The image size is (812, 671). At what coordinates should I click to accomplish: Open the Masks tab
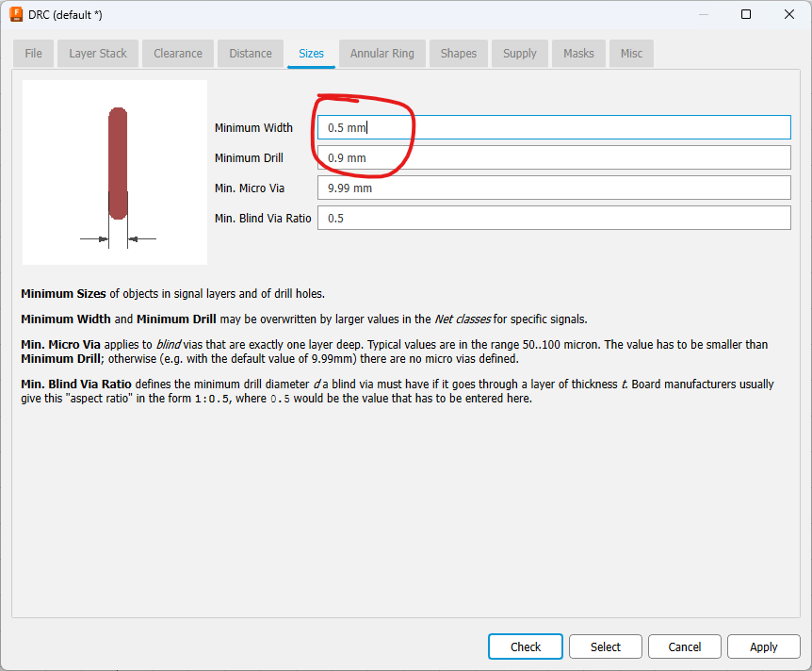pyautogui.click(x=578, y=54)
